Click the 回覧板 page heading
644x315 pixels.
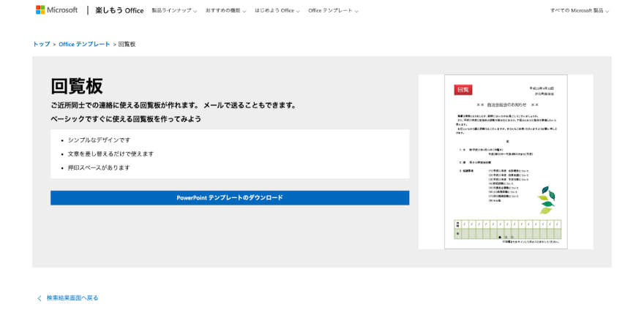point(76,86)
